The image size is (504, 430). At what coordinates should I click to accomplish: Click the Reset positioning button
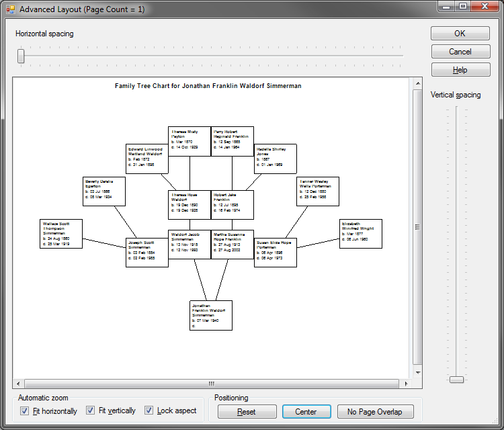[x=247, y=412]
